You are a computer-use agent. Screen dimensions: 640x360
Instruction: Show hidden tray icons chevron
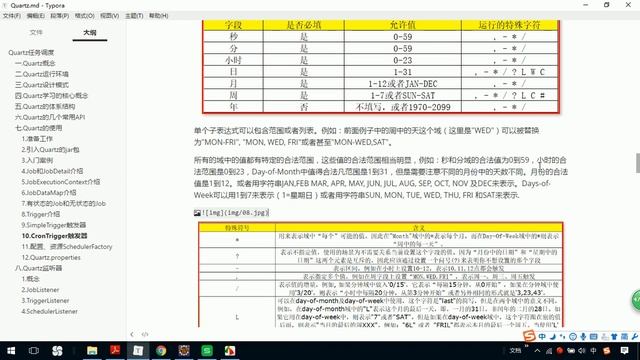point(537,351)
